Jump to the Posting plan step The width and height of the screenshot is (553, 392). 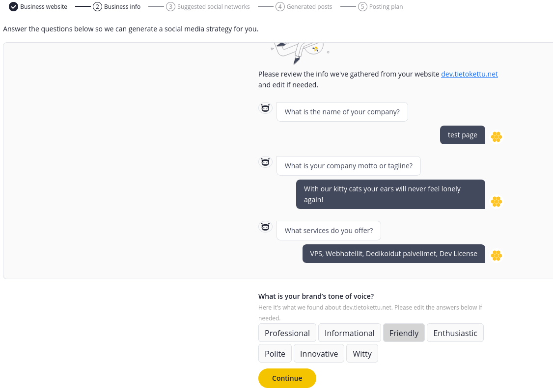tap(381, 7)
